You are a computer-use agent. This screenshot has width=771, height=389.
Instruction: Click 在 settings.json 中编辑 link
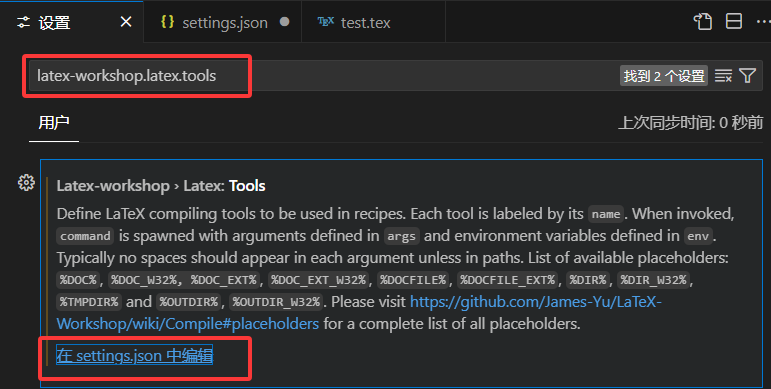135,355
